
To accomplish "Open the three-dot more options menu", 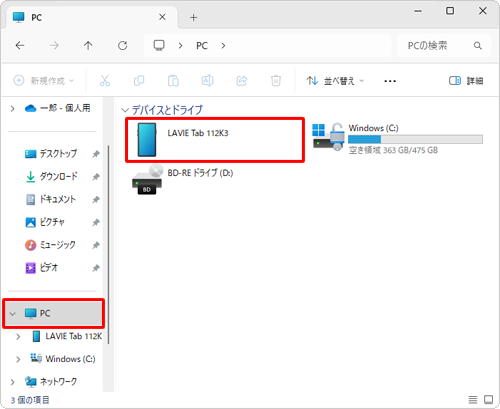I will pos(390,81).
